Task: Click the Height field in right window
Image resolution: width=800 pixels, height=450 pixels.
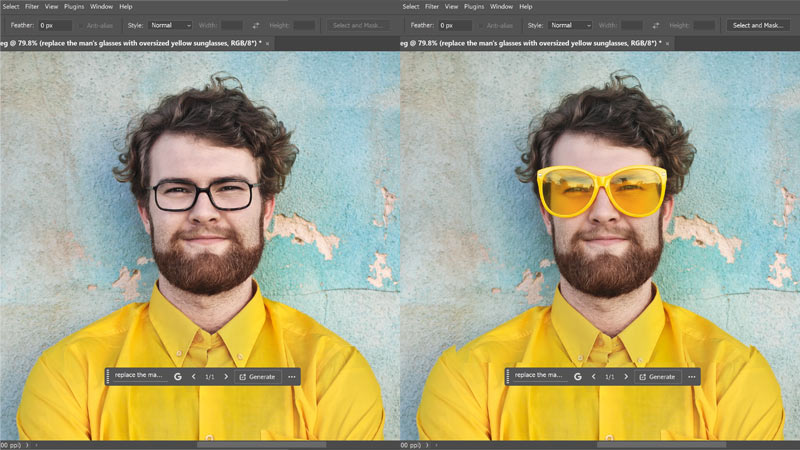Action: tap(704, 25)
